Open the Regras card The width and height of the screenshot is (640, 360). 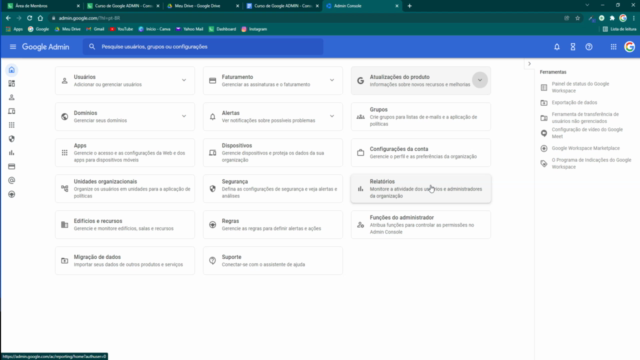pos(273,224)
